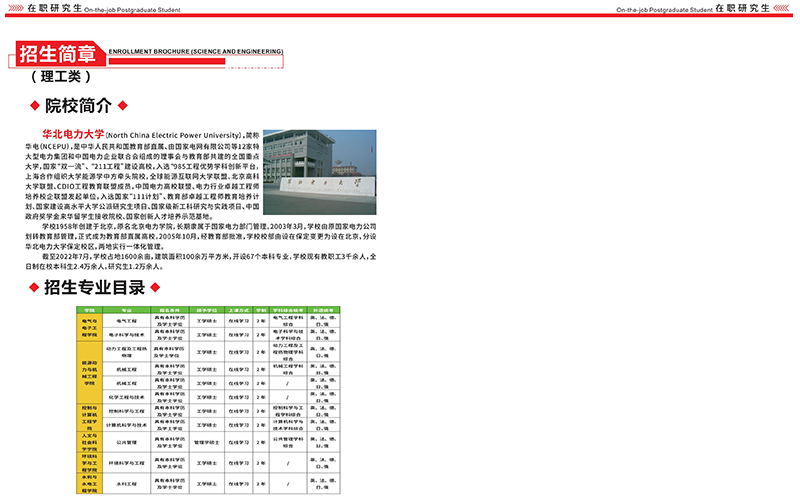
Task: Click the red '华北电力大学' name
Action: 73,134
